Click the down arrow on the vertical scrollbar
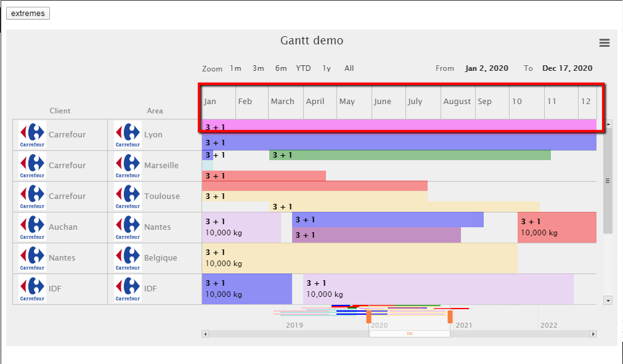623x364 pixels. [607, 300]
